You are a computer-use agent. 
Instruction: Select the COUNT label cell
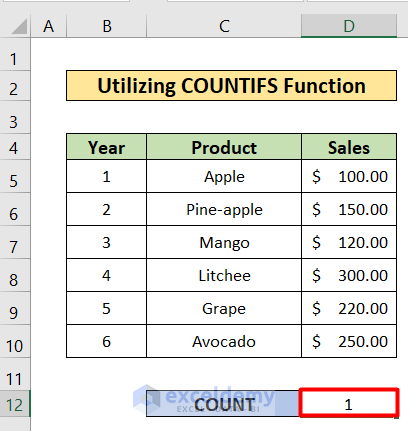tap(223, 404)
